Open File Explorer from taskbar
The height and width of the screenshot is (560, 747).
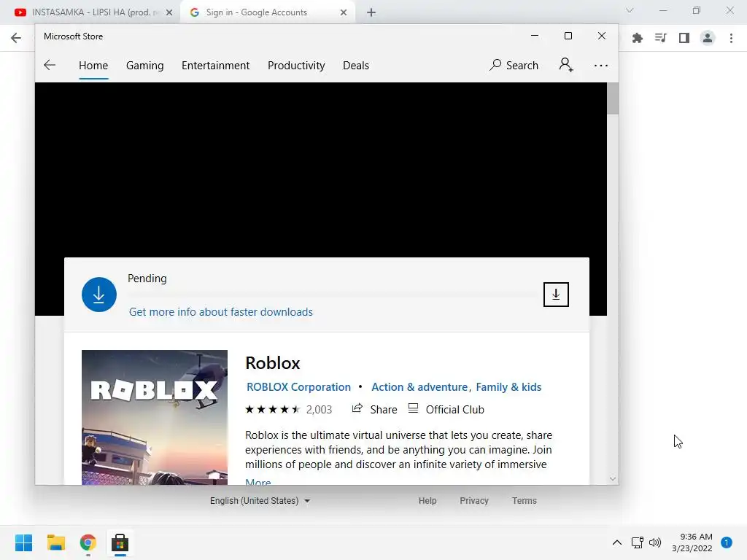coord(55,542)
